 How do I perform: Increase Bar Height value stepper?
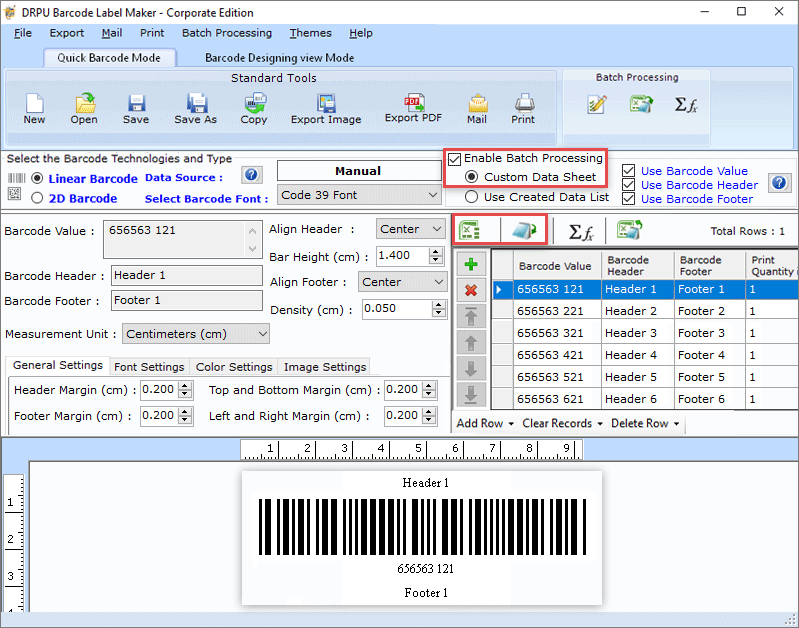436,251
